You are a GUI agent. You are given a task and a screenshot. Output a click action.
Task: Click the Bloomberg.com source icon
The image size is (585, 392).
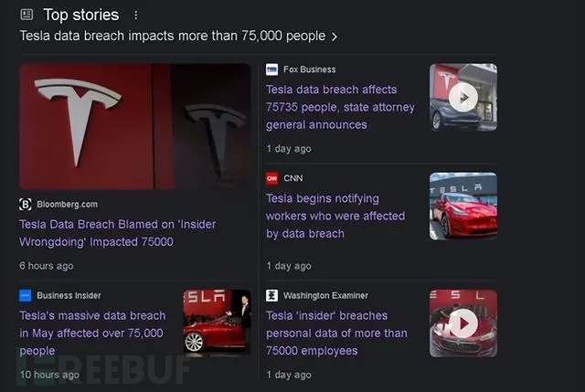pyautogui.click(x=25, y=204)
